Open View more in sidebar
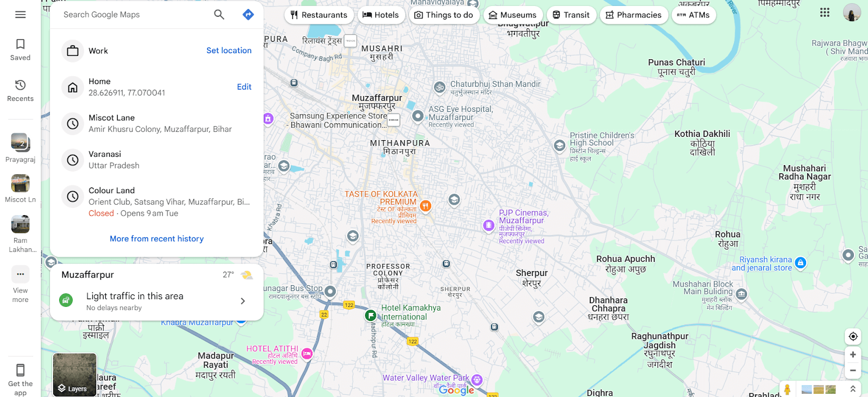The width and height of the screenshot is (868, 397). 20,284
